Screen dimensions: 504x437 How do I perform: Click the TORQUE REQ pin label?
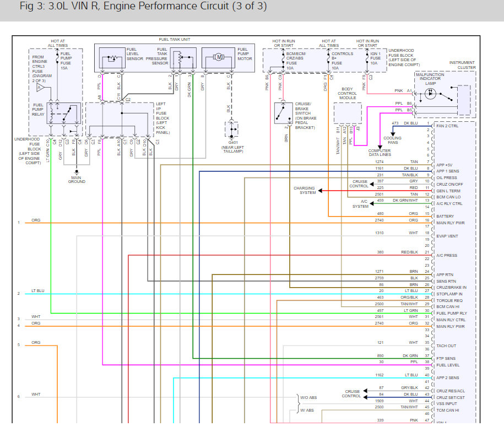click(449, 301)
